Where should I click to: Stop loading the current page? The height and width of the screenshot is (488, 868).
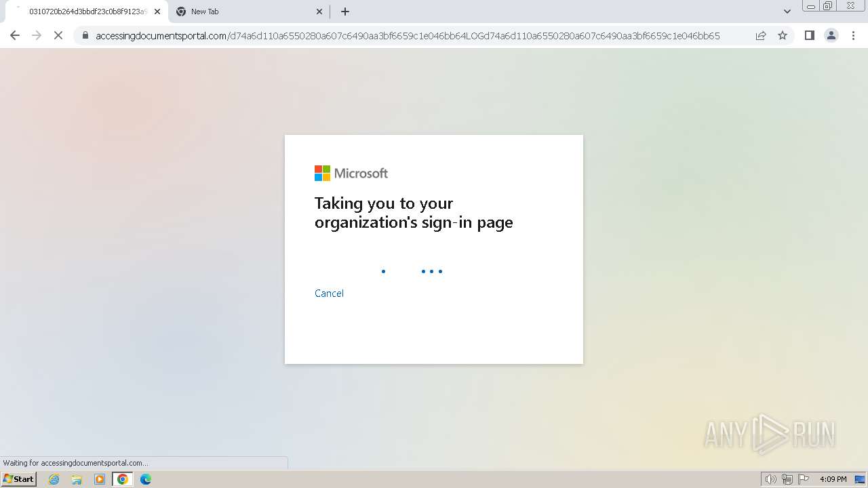(58, 35)
